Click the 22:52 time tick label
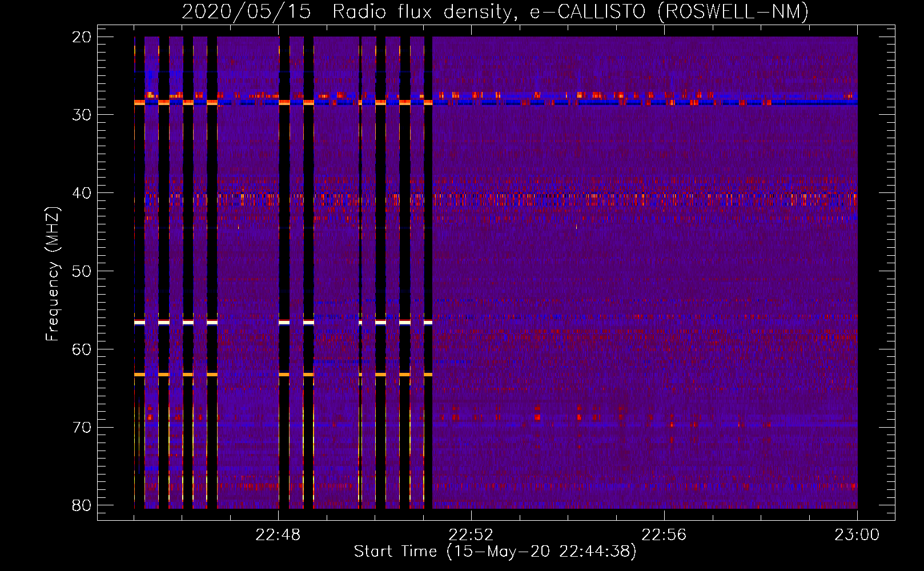Viewport: 924px width, 571px height. (x=471, y=535)
